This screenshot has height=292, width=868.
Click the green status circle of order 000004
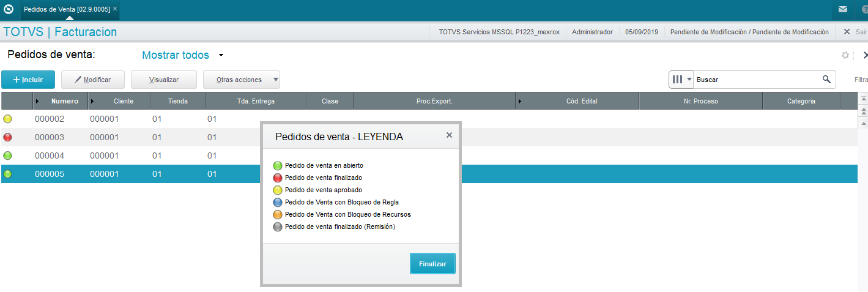click(x=7, y=155)
